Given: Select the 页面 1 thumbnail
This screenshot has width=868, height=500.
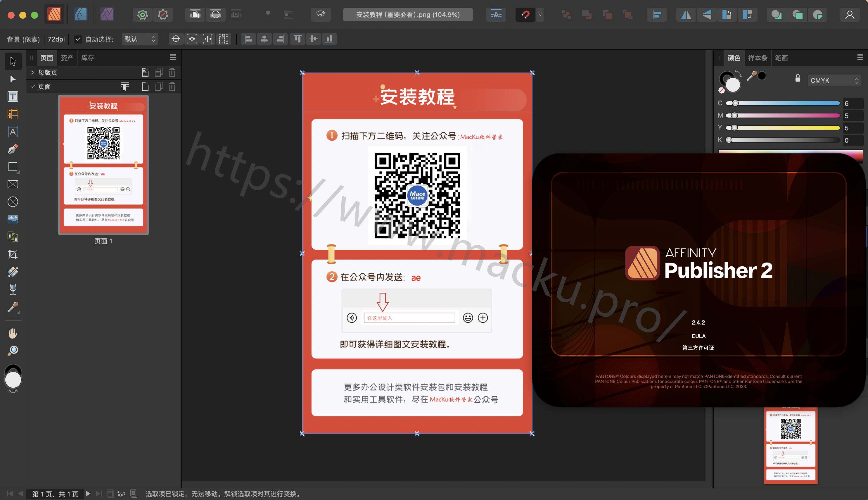Looking at the screenshot, I should [103, 165].
